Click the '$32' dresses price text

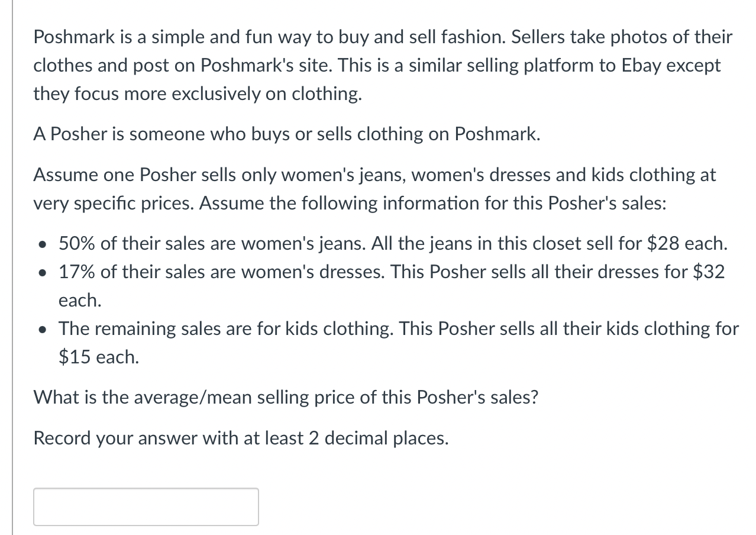[709, 272]
